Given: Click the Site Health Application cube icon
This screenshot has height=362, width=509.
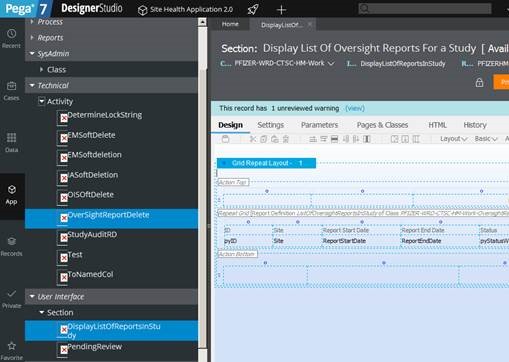Looking at the screenshot, I should pyautogui.click(x=142, y=10).
